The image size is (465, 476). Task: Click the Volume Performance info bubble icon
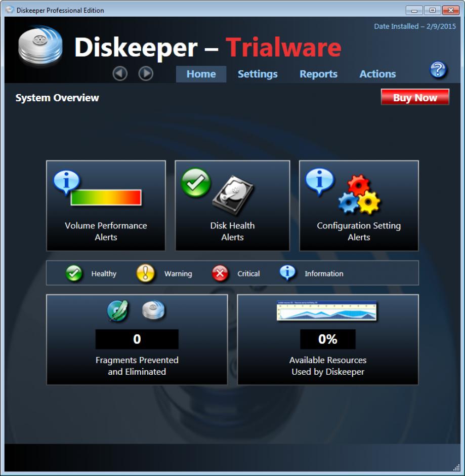[66, 182]
